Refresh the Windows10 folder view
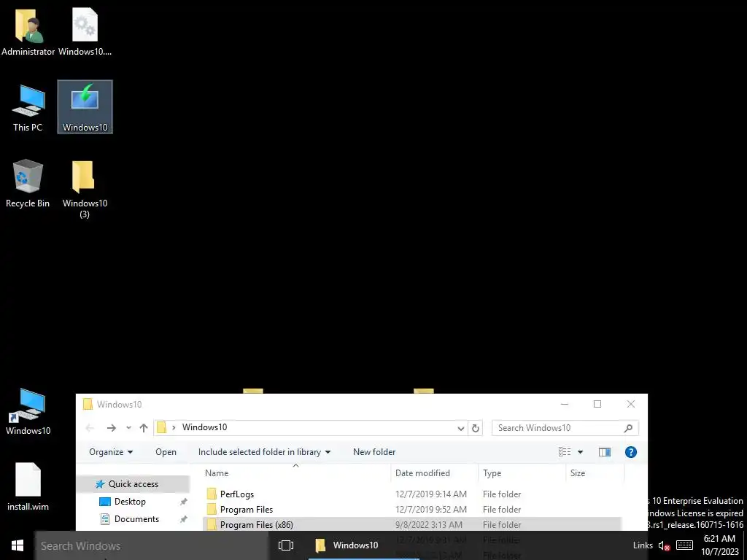Image resolution: width=747 pixels, height=560 pixels. [x=475, y=428]
